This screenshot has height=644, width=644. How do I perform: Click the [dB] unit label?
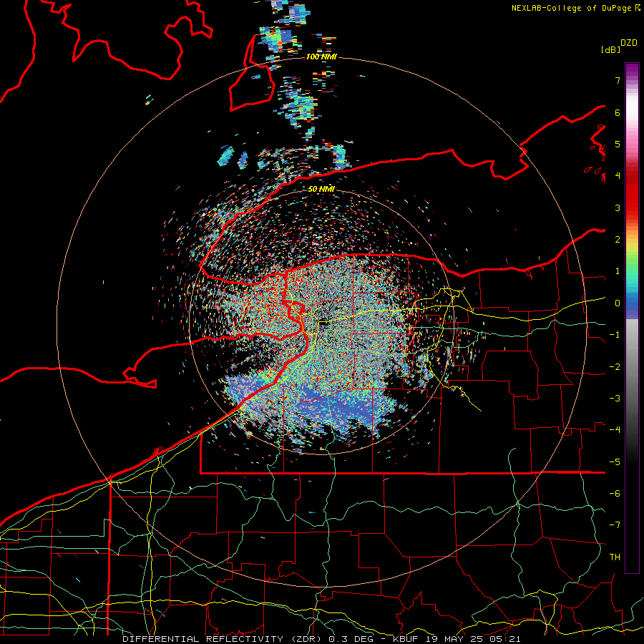pos(610,49)
